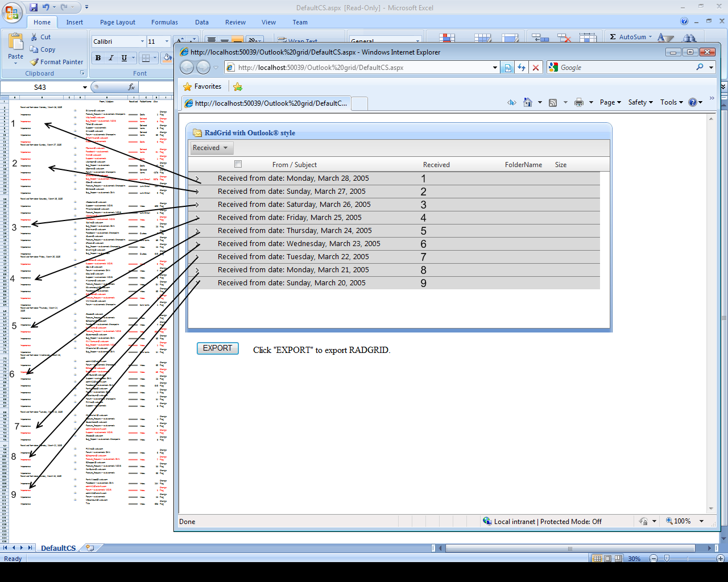This screenshot has width=728, height=582.
Task: Open Excel Help with the question-mark icon
Action: pos(684,22)
